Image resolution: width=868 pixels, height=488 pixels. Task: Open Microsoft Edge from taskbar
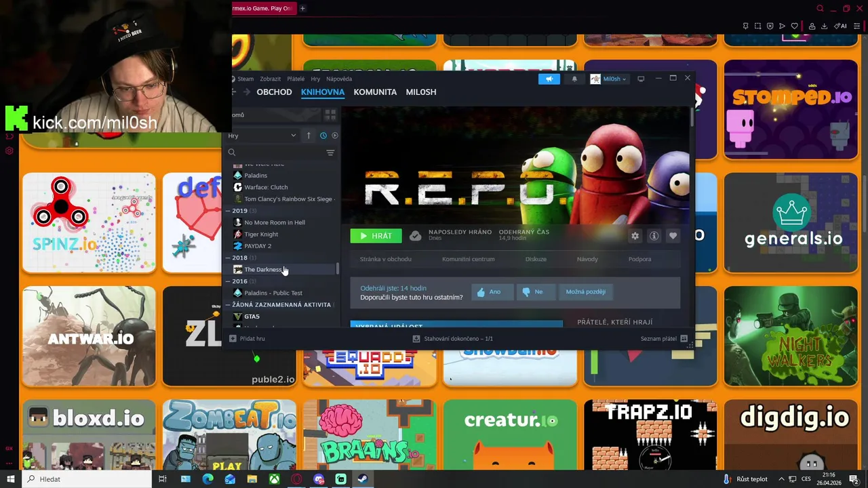tap(208, 479)
